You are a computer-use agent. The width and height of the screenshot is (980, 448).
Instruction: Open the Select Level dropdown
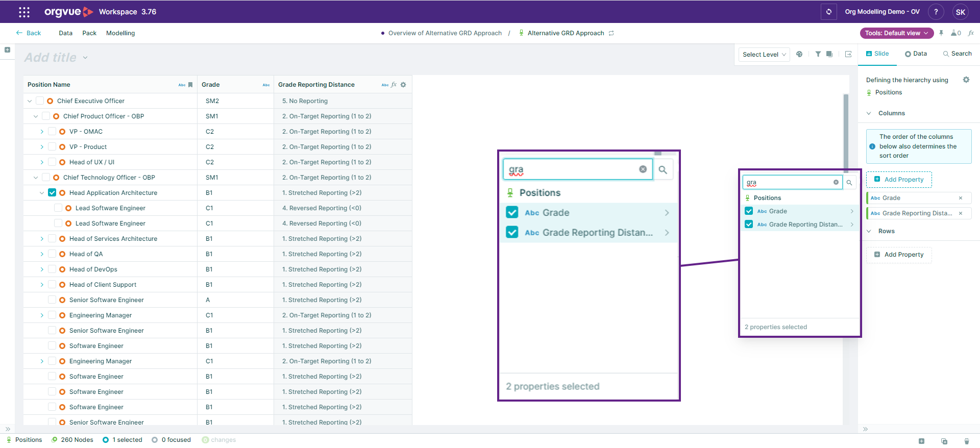click(x=764, y=55)
